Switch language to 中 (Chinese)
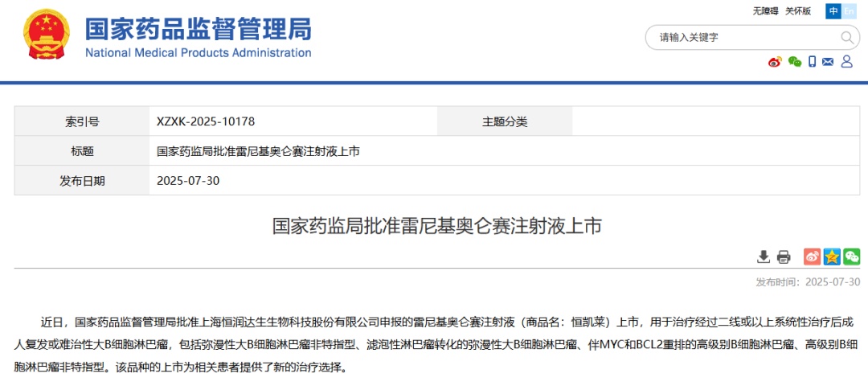 (833, 11)
